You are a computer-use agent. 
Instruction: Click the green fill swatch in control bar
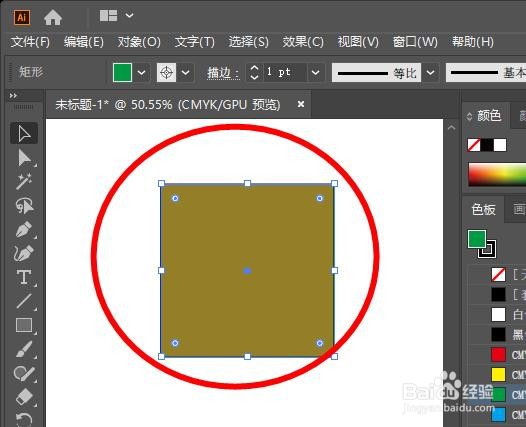(x=122, y=72)
